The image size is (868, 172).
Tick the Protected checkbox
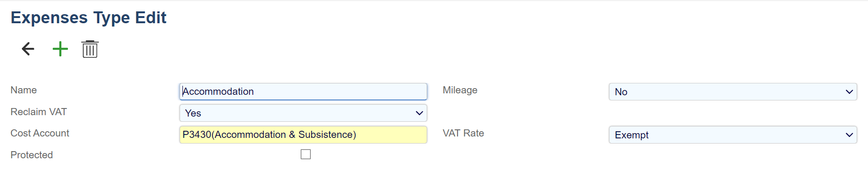tap(306, 154)
